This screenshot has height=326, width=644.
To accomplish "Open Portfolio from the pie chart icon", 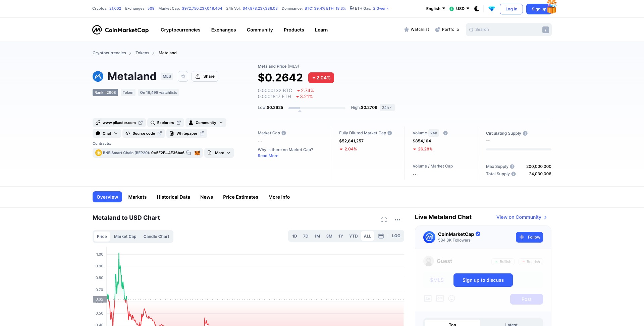I will (438, 29).
